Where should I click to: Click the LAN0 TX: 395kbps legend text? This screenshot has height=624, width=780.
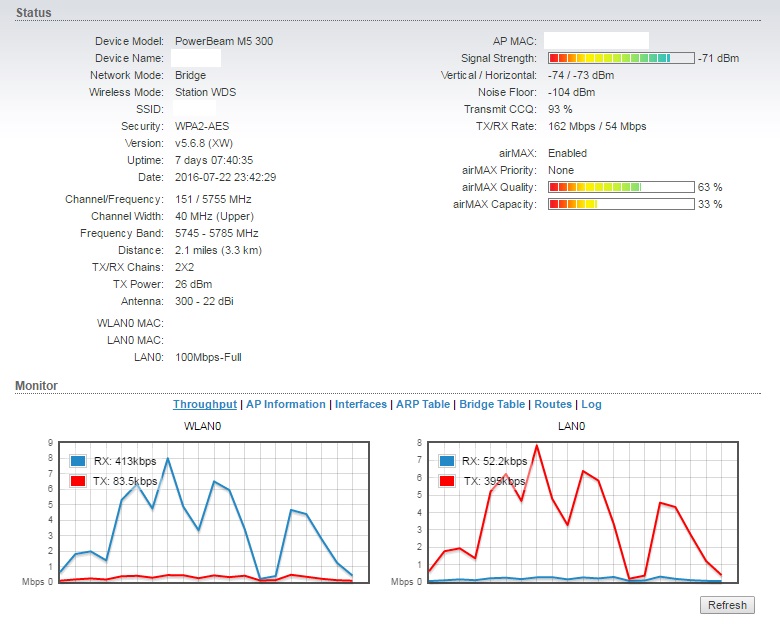(x=494, y=481)
